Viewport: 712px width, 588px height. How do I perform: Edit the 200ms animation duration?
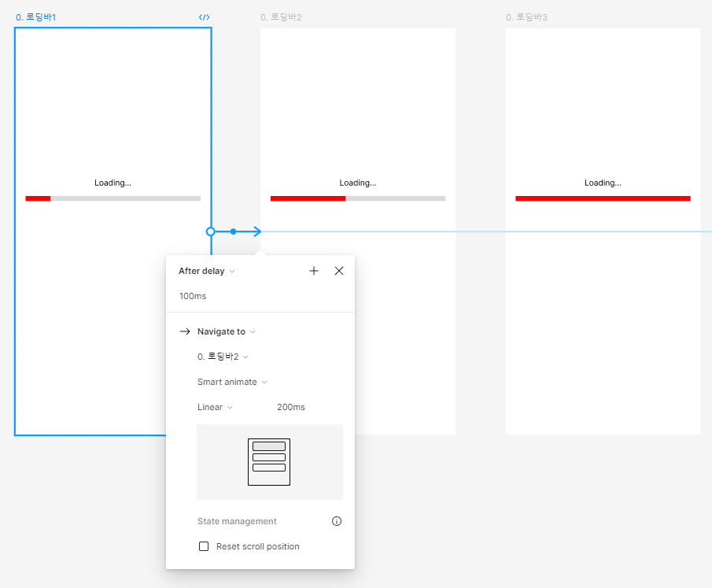(x=290, y=407)
